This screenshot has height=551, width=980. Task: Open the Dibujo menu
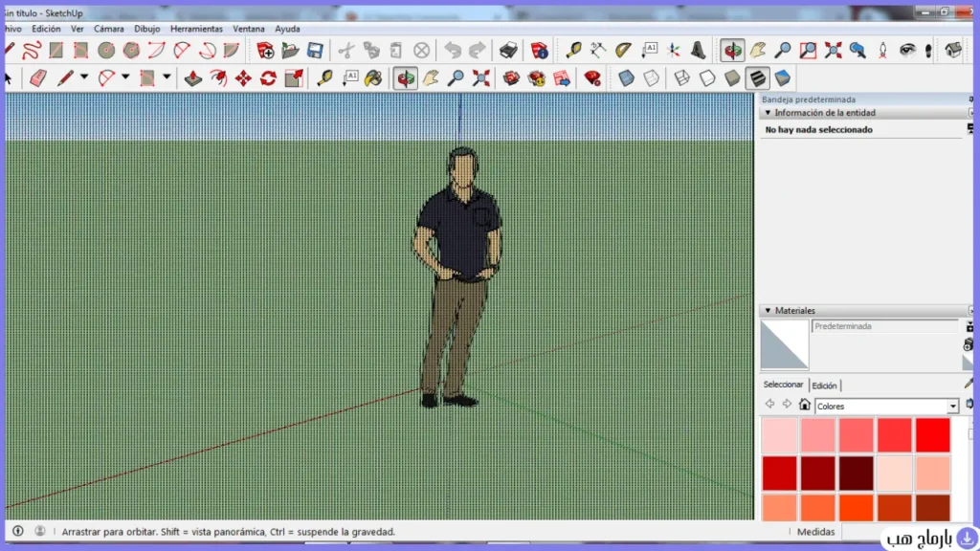(x=146, y=29)
